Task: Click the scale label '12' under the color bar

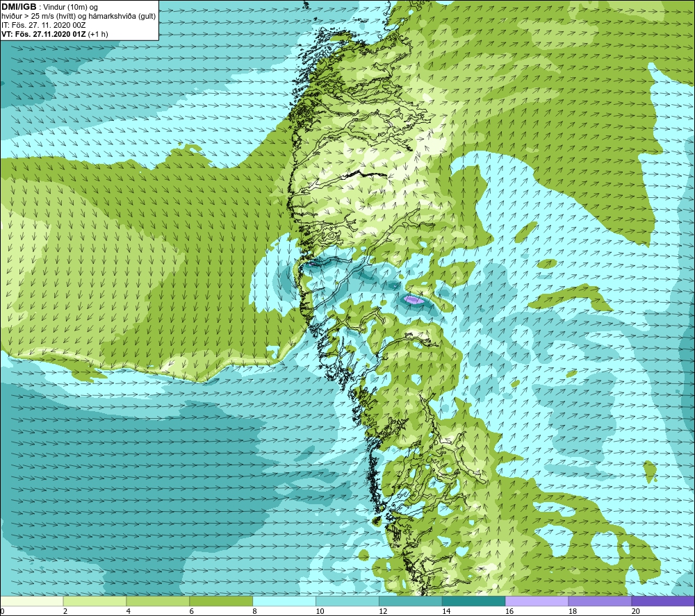Action: point(383,611)
